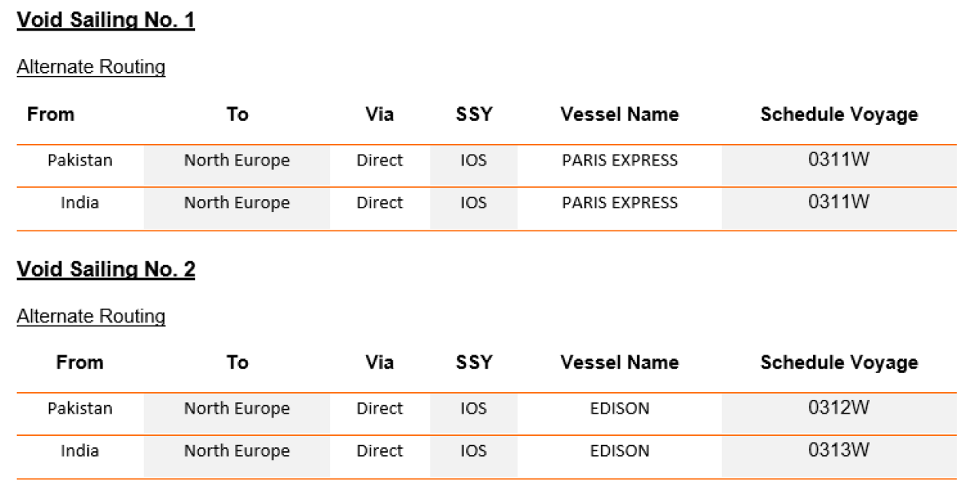980x504 pixels.
Task: Click 0311W in the first table's India row
Action: 839,202
